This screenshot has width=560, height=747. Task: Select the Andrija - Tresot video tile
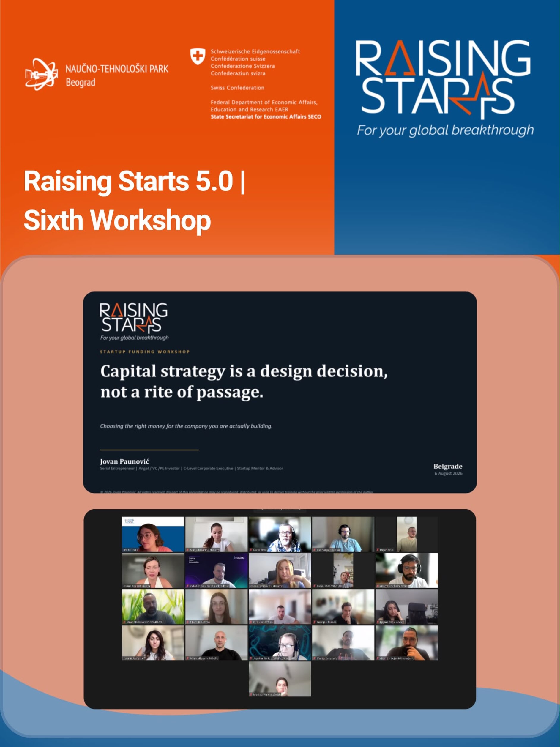[x=343, y=606]
